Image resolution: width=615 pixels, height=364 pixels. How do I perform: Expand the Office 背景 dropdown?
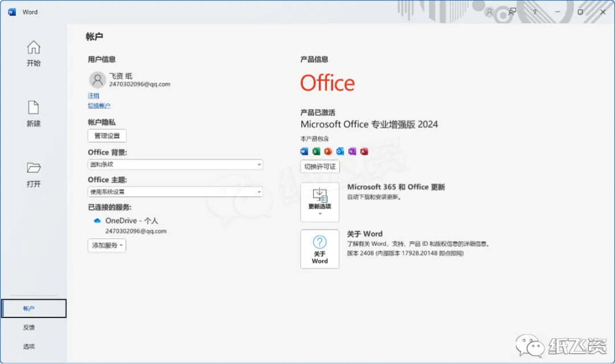[x=175, y=164]
